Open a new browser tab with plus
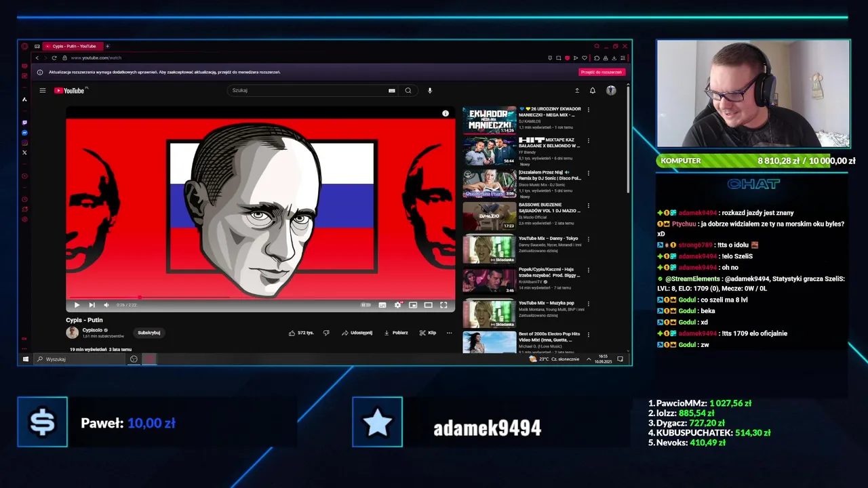This screenshot has height=488, width=868. [x=107, y=46]
